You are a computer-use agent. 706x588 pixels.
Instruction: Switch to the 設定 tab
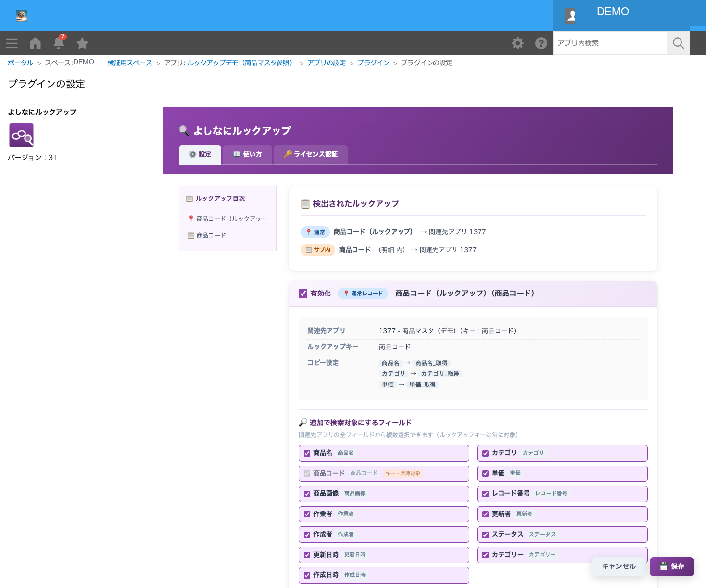(x=200, y=154)
